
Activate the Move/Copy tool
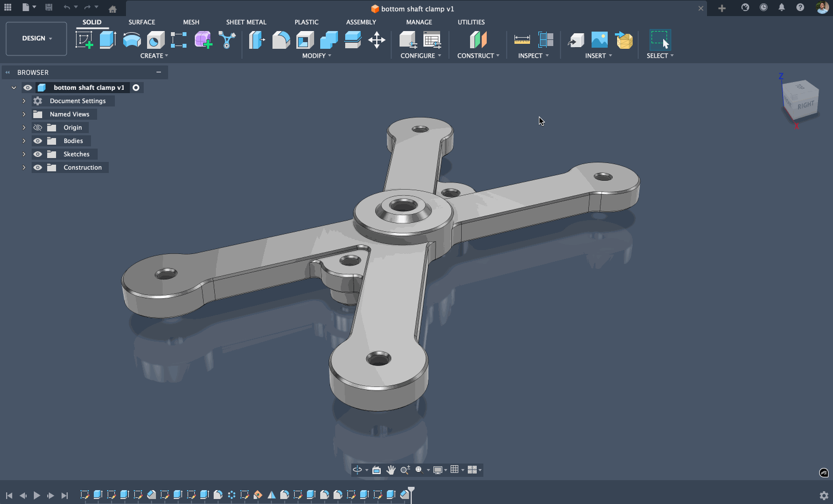377,40
